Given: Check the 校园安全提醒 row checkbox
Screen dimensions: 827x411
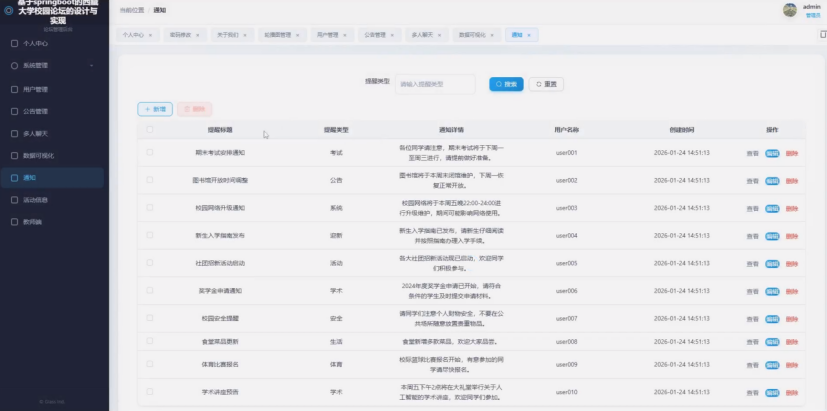Looking at the screenshot, I should [x=150, y=318].
